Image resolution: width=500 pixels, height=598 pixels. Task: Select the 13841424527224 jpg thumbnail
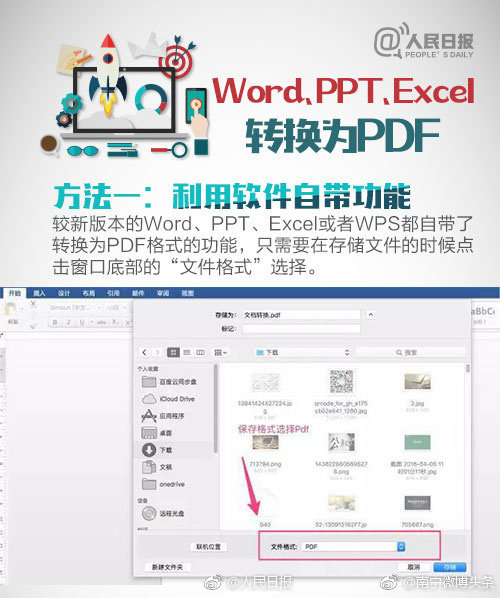coord(265,383)
